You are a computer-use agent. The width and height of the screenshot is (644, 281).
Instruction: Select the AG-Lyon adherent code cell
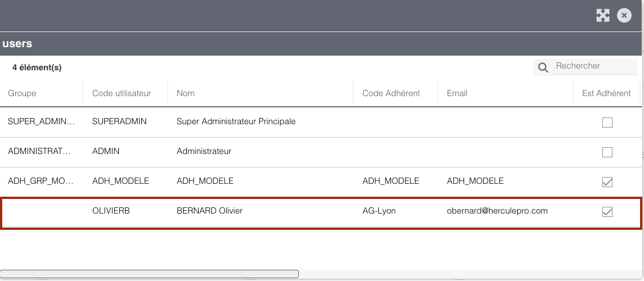[x=379, y=211]
